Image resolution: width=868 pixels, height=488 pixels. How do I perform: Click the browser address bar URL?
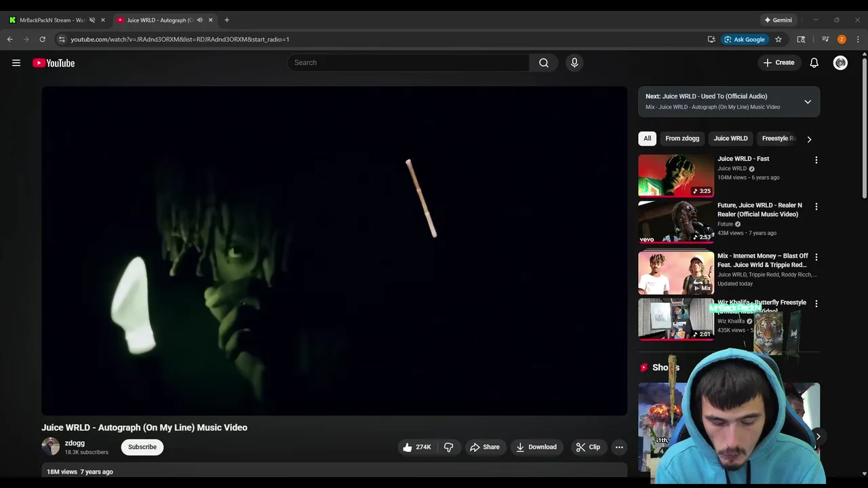click(x=180, y=39)
